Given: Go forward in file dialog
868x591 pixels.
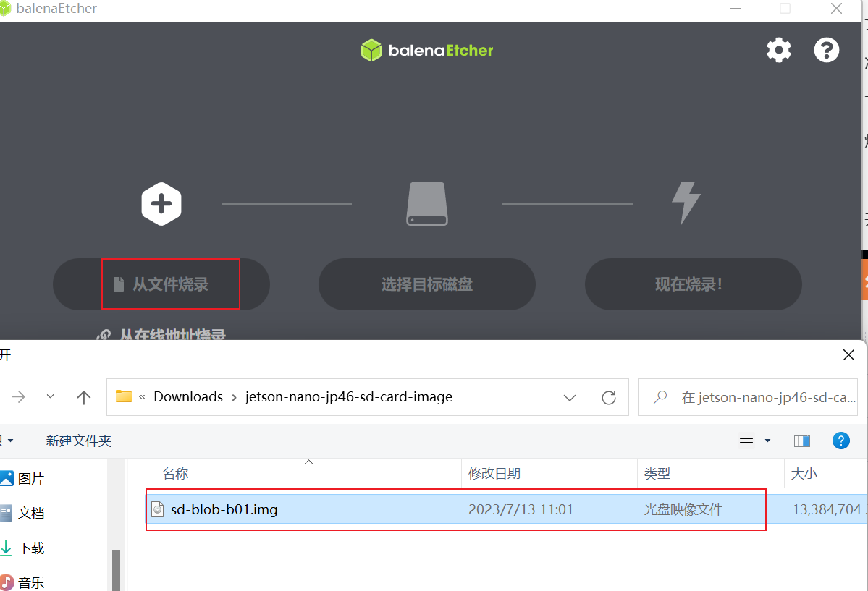Looking at the screenshot, I should 19,396.
